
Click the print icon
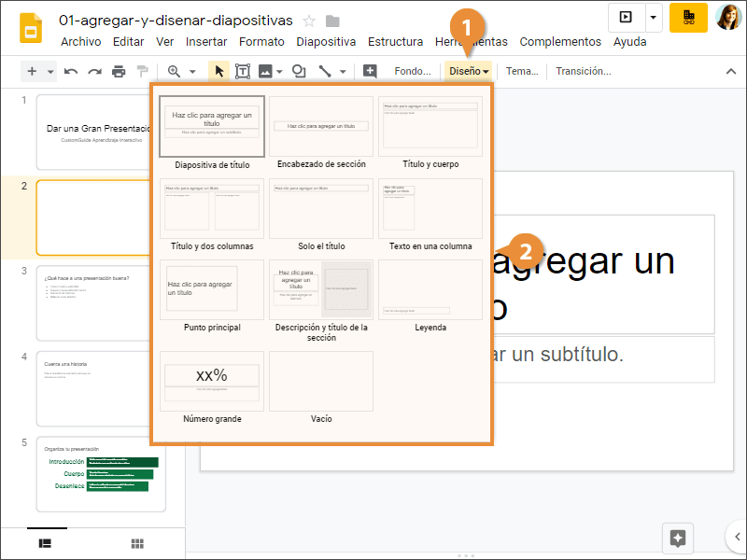pyautogui.click(x=119, y=71)
